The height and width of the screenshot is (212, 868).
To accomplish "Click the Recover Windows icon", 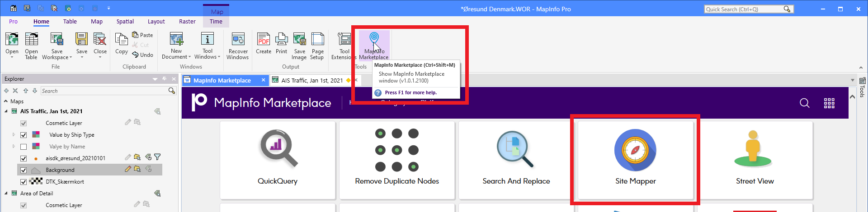I will (238, 39).
